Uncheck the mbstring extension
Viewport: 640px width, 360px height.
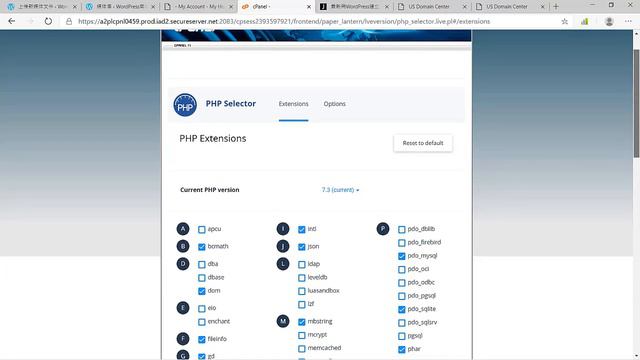pos(302,322)
